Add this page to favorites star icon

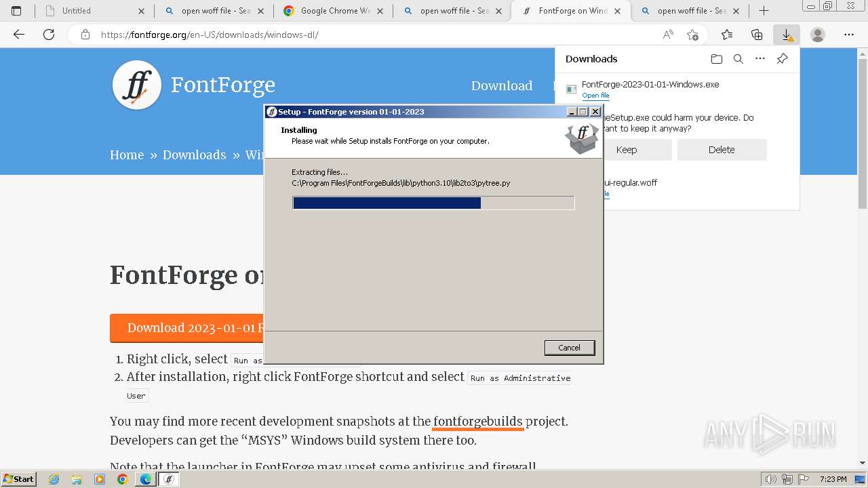point(692,35)
